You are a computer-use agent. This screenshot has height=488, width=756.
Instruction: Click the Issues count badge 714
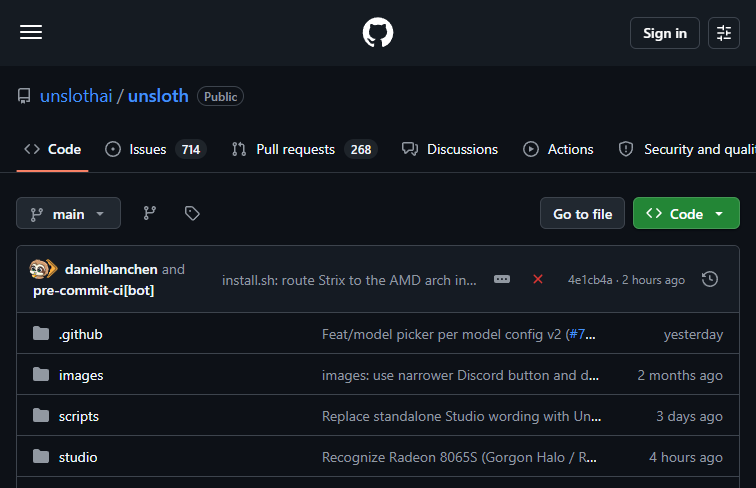(191, 149)
